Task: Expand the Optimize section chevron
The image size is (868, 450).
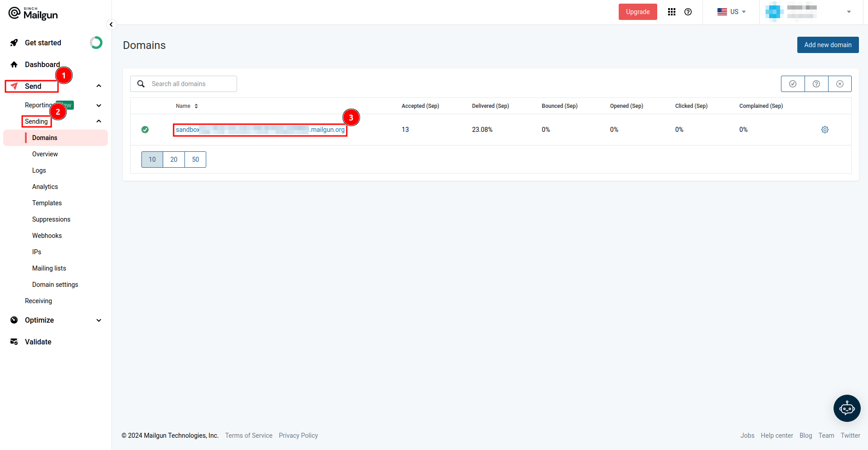Action: [99, 320]
